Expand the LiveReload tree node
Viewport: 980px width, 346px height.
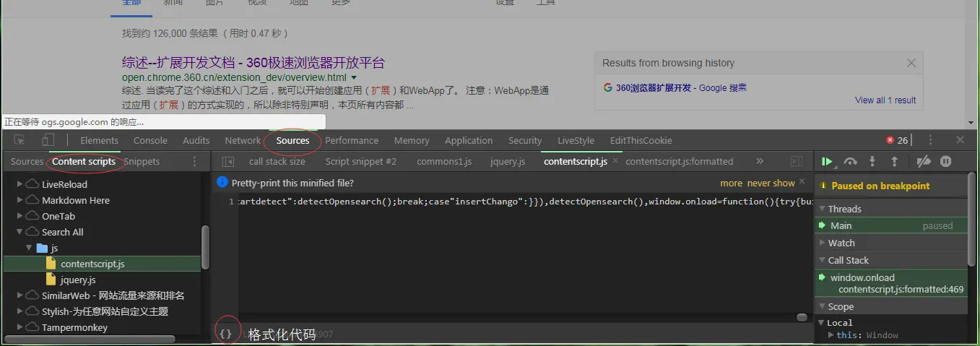pyautogui.click(x=19, y=184)
